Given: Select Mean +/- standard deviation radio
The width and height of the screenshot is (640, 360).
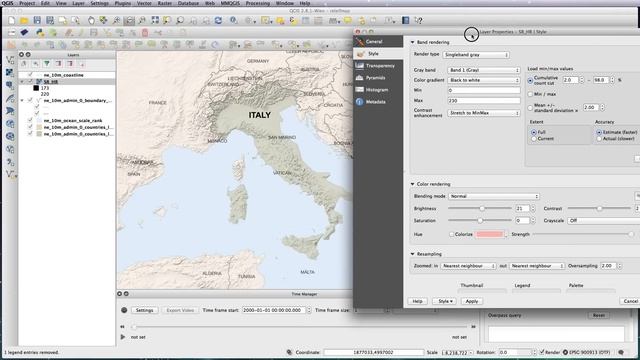Looking at the screenshot, I should [530, 108].
